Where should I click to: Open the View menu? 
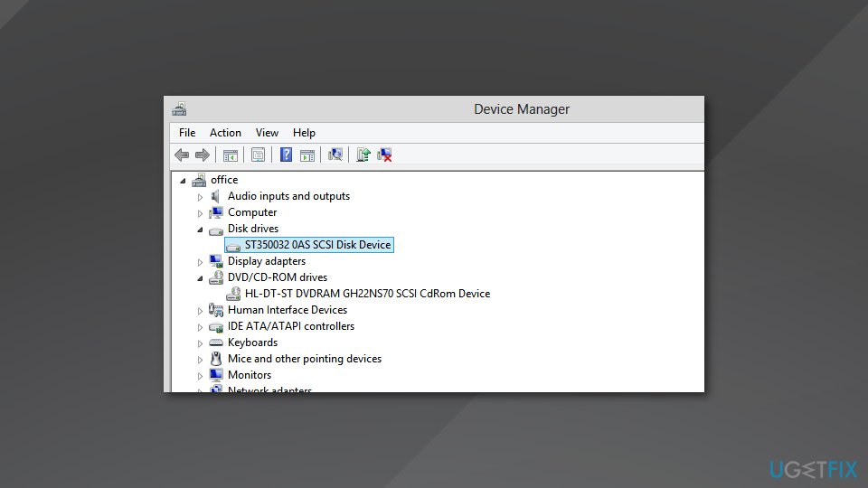pos(267,133)
